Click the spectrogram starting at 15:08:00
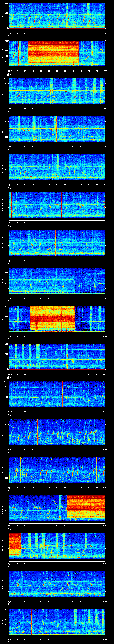The width and height of the screenshot is (114, 644). coord(57,281)
